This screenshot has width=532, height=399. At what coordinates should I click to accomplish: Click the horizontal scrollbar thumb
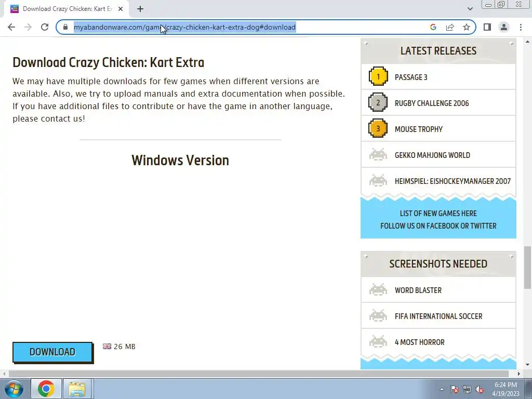coord(259,374)
